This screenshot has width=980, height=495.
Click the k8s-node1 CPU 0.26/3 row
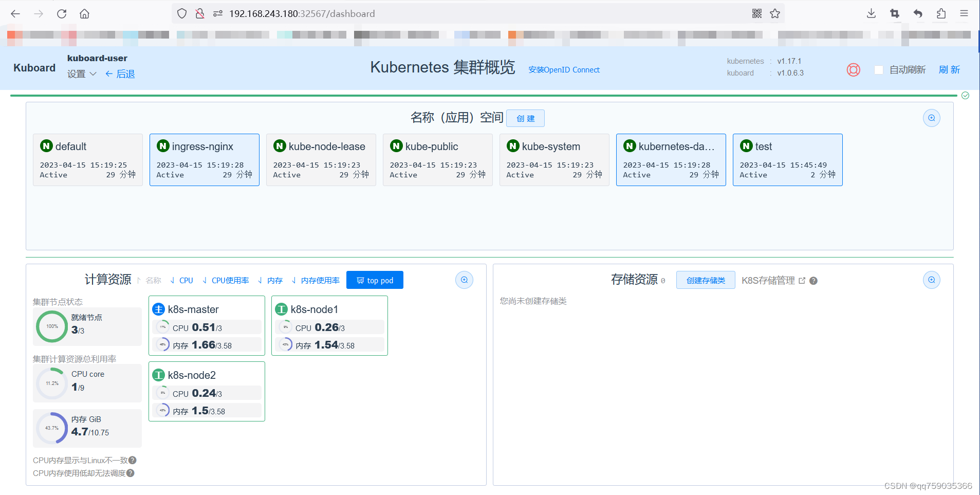coord(330,327)
